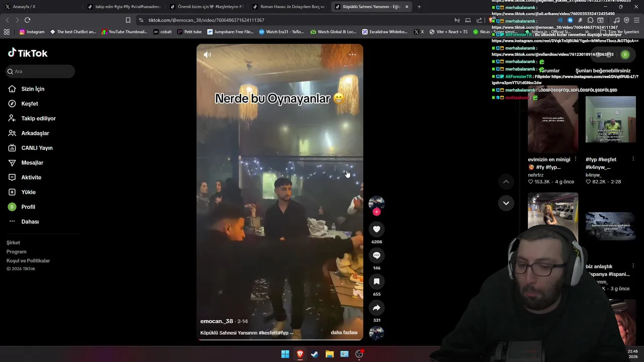Viewport: 644px width, 362px height.
Task: Bookmark this page from address bar
Action: [x=128, y=20]
